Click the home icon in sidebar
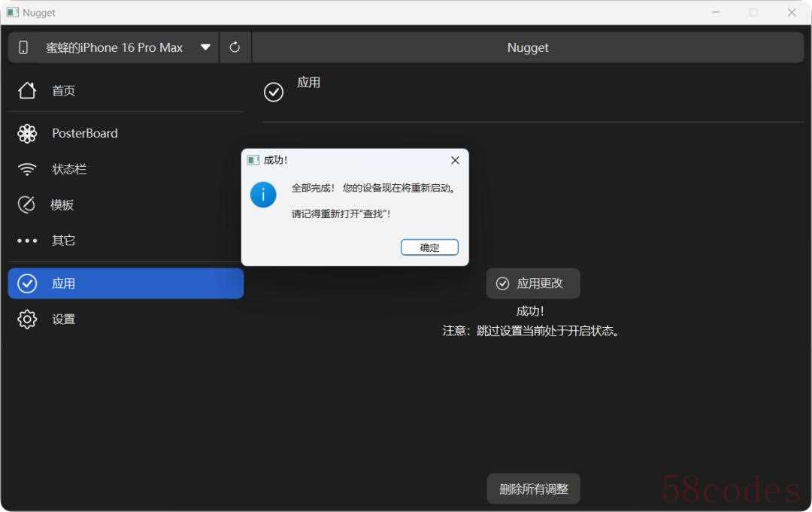 pyautogui.click(x=27, y=91)
